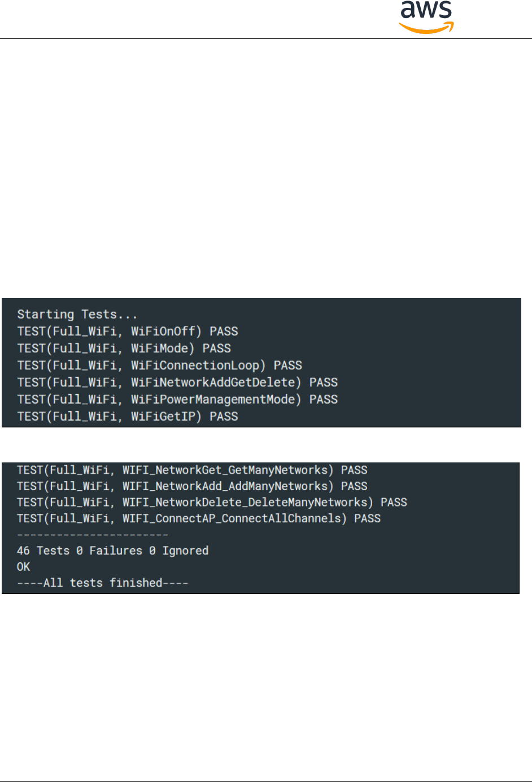
Task: Click PASS result beside WiFiOnOff
Action: tap(224, 331)
